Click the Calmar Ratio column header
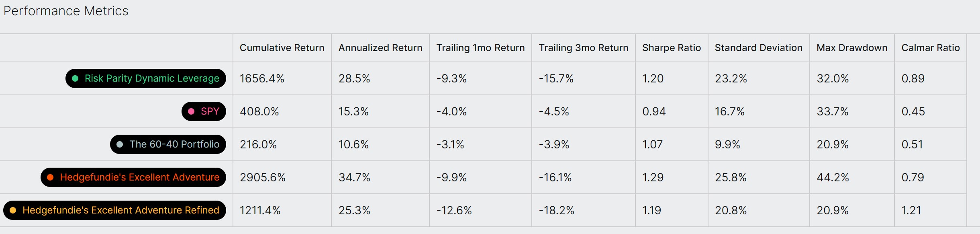The image size is (980, 234). (x=931, y=48)
